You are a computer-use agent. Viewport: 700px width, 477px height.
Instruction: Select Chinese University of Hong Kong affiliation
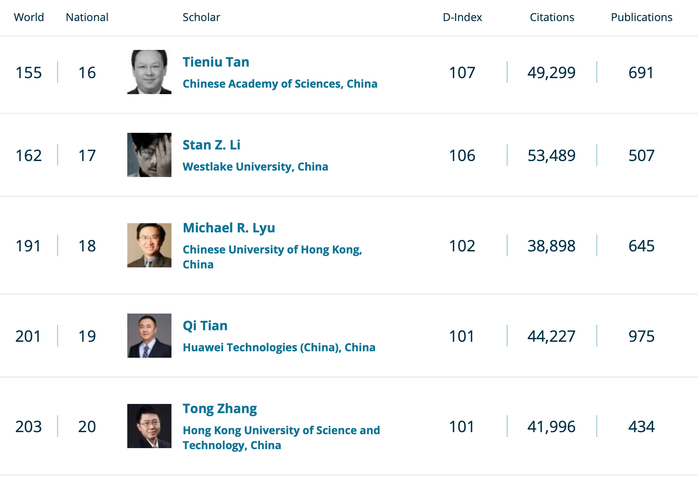pos(272,249)
